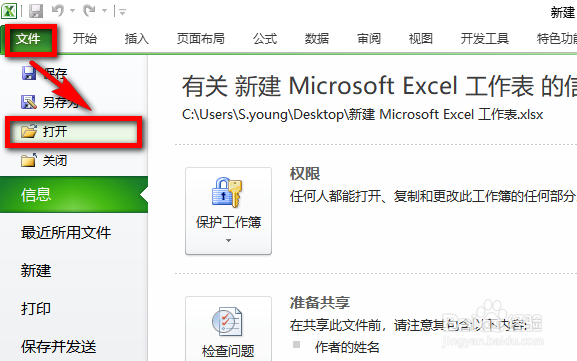Image resolution: width=577 pixels, height=361 pixels.
Task: Switch to the 数据 ribbon tab
Action: click(x=316, y=38)
